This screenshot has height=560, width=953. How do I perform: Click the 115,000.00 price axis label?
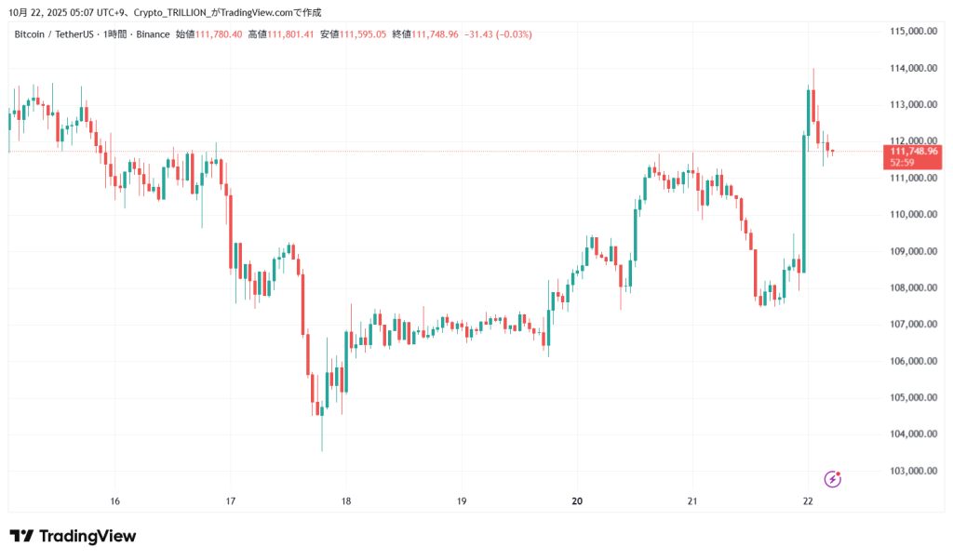point(912,32)
